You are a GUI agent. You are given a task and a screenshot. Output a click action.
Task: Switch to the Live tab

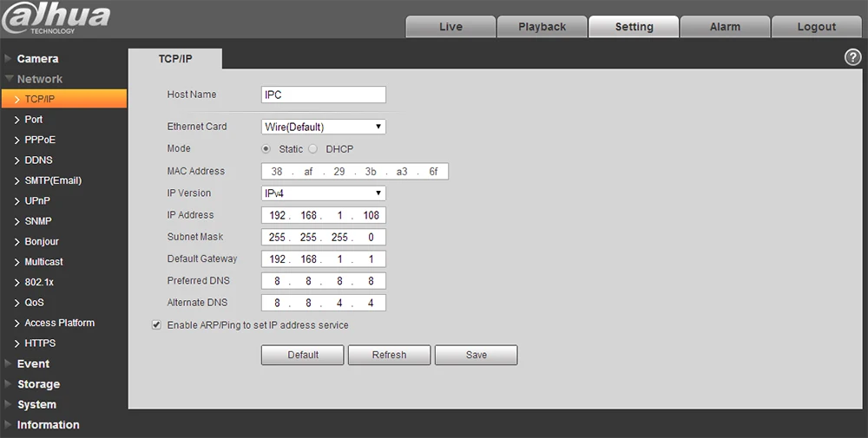pyautogui.click(x=450, y=27)
